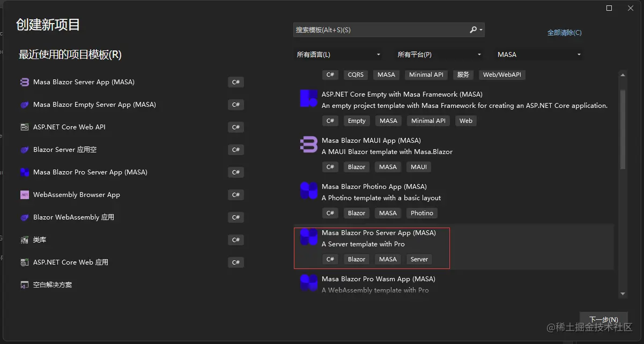Click the Masa Blazor Pro Server App list icon
This screenshot has height=344, width=644.
309,237
